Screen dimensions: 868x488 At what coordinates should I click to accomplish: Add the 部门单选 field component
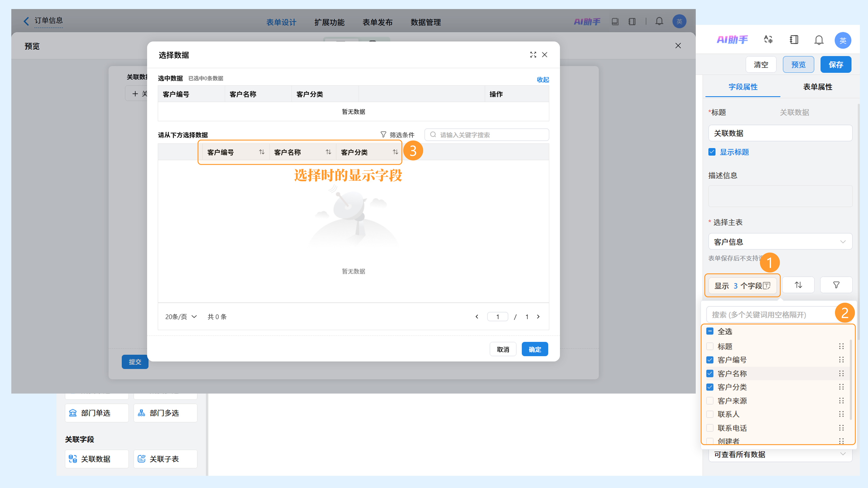pos(97,413)
